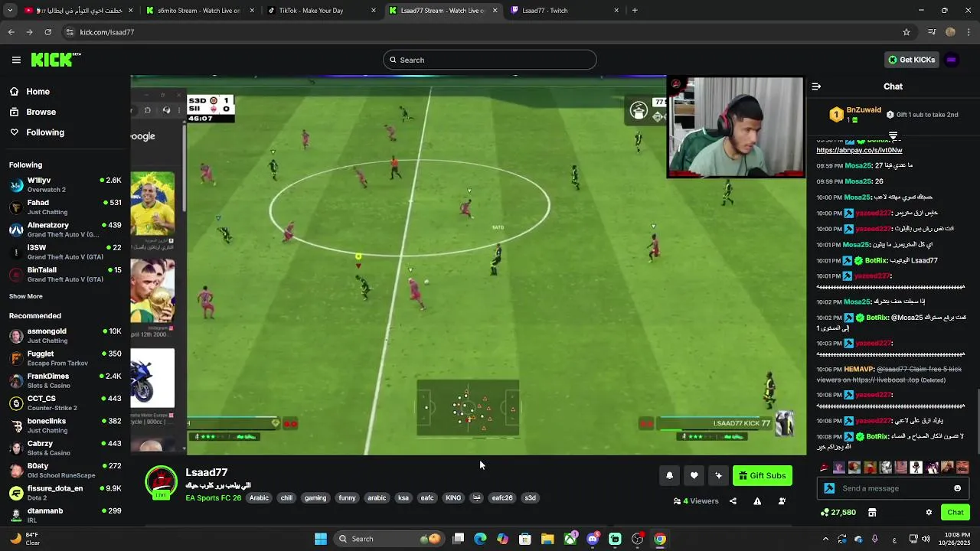Expand Show More followed channels
The height and width of the screenshot is (551, 980).
[x=26, y=296]
